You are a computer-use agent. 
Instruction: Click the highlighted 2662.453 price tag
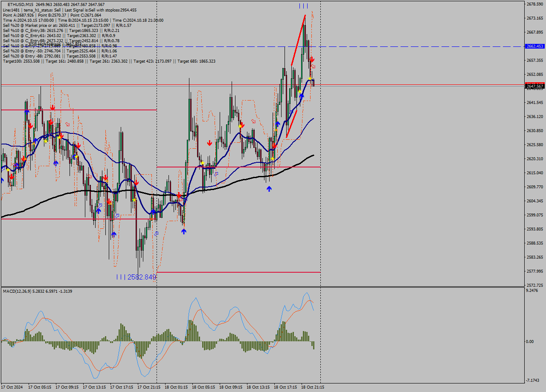535,46
